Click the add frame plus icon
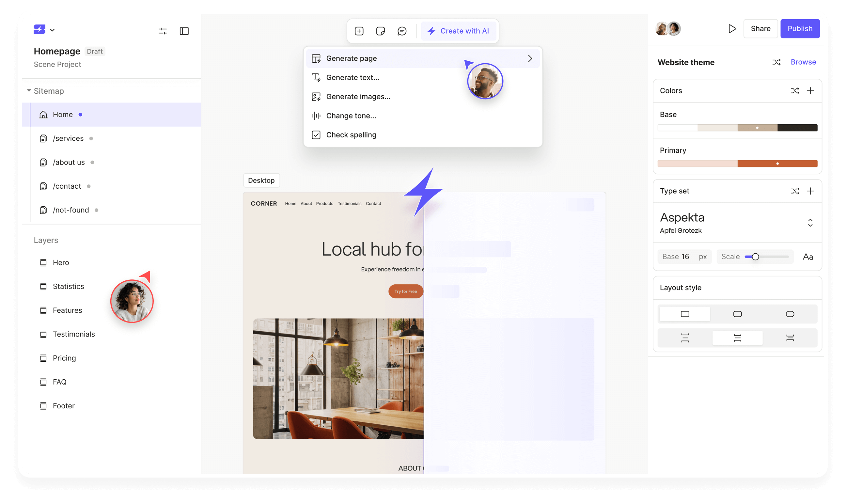Viewport: 846px width, 504px height. (359, 31)
